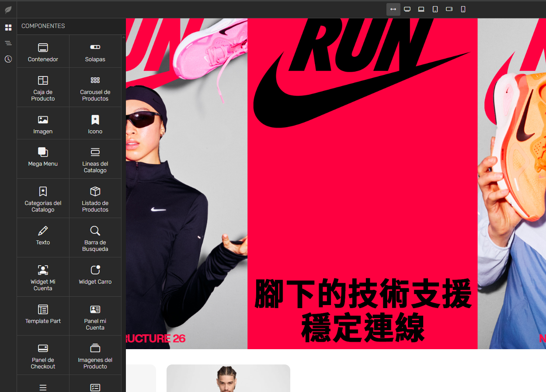The image size is (546, 392).
Task: Choose the Barra de Busqueda component
Action: [x=95, y=237]
